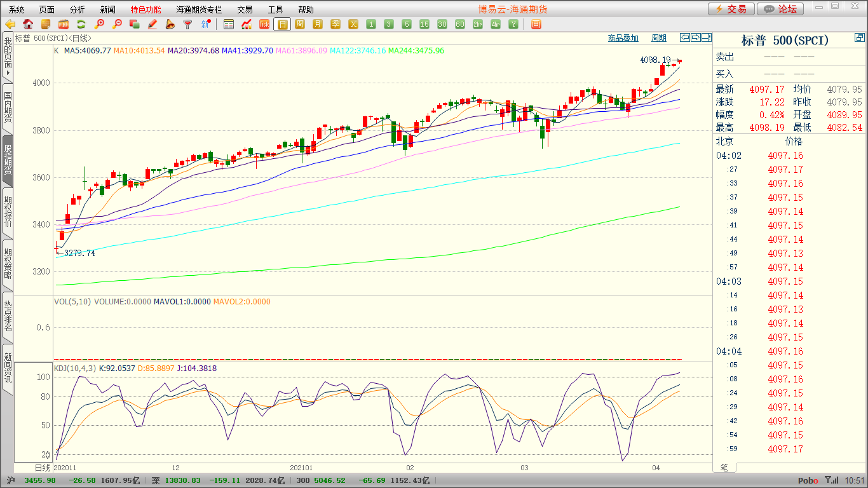Open the 工具 menu
Viewport: 868px width, 488px height.
pos(276,10)
